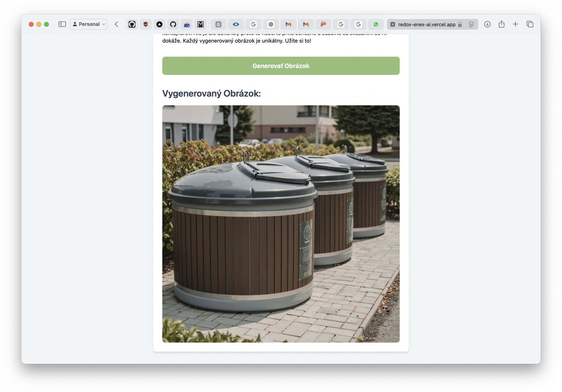
Task: Go back to the previous page
Action: coord(116,24)
